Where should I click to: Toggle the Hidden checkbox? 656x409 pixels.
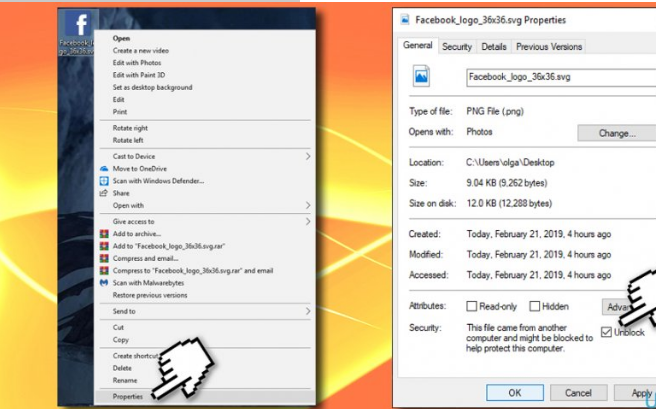[x=534, y=306]
